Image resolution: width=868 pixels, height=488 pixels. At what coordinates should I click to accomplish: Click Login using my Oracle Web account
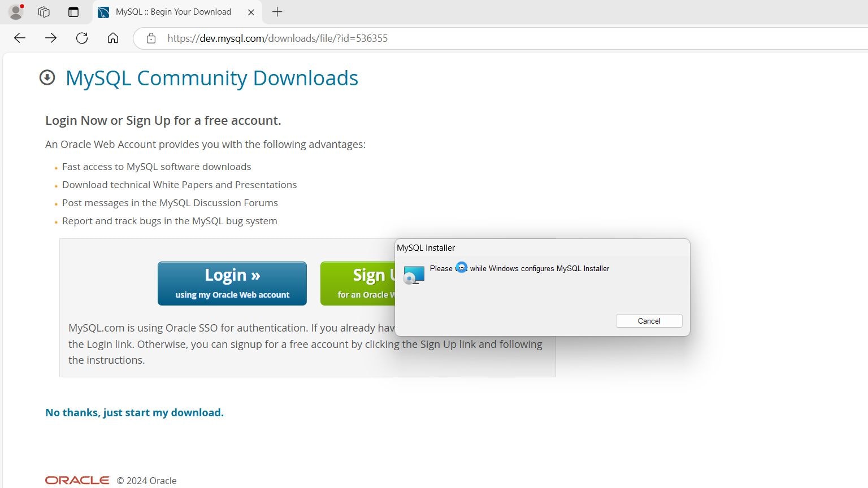232,284
